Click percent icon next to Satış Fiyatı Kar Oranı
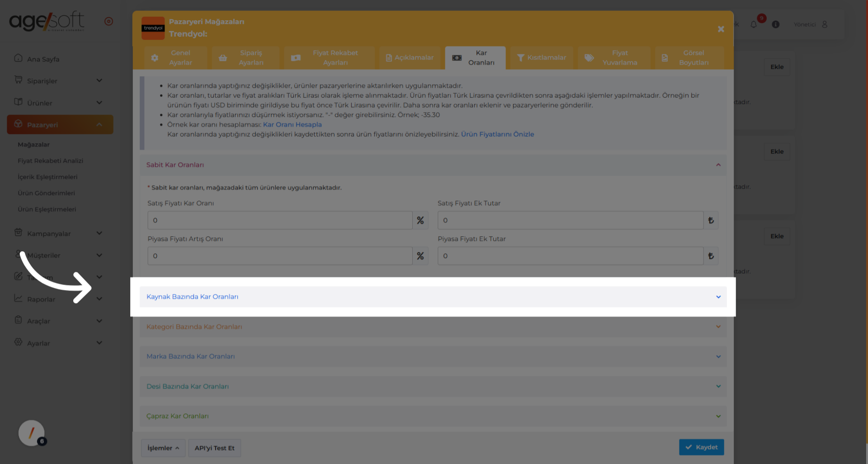This screenshot has width=868, height=464. point(420,220)
